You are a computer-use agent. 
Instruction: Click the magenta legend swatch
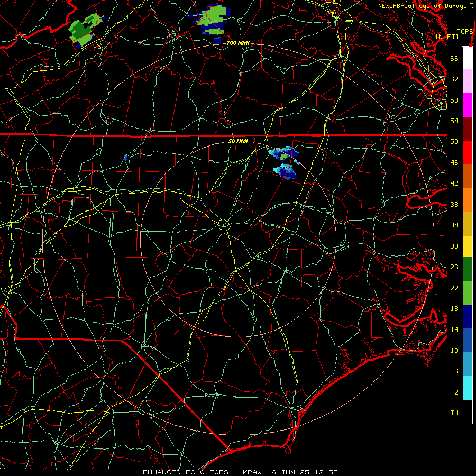coord(467,105)
